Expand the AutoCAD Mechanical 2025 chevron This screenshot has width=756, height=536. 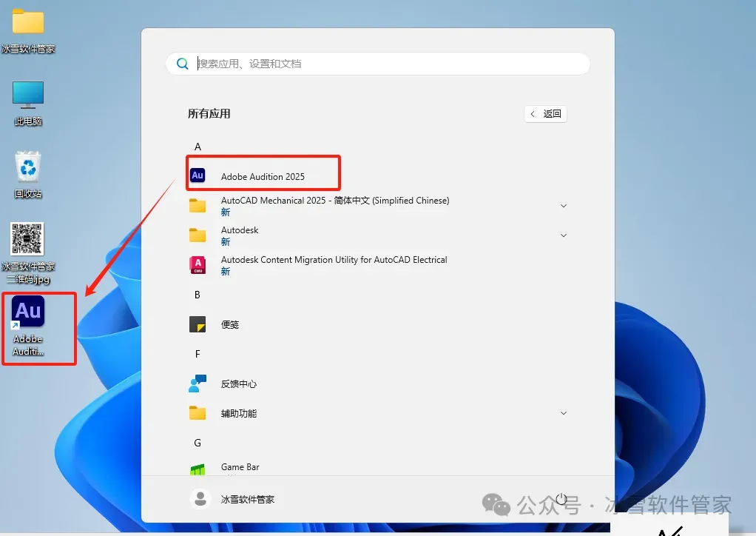coord(563,206)
